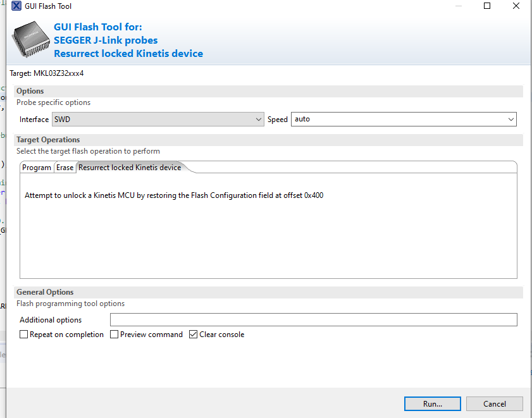Focus the Additional options text field
This screenshot has height=418, width=532.
pyautogui.click(x=313, y=320)
